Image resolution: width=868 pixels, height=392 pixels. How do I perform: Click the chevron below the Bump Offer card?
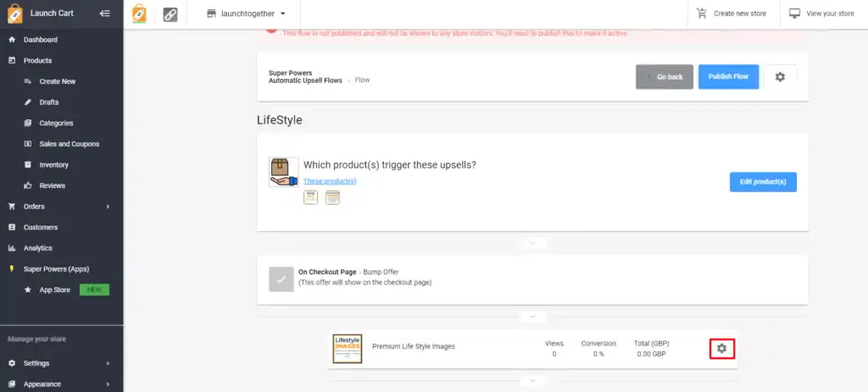coord(532,317)
